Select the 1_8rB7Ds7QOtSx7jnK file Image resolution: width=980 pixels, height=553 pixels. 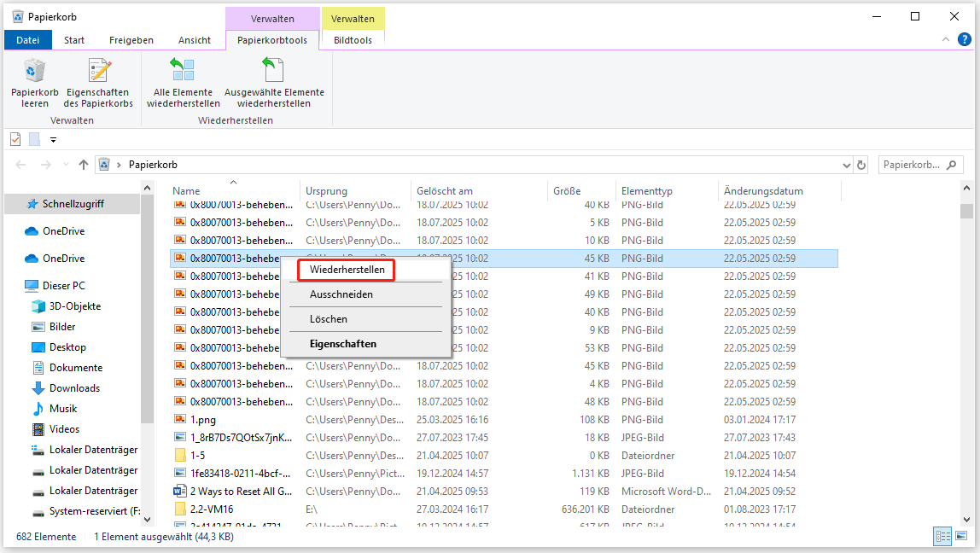click(x=504, y=438)
